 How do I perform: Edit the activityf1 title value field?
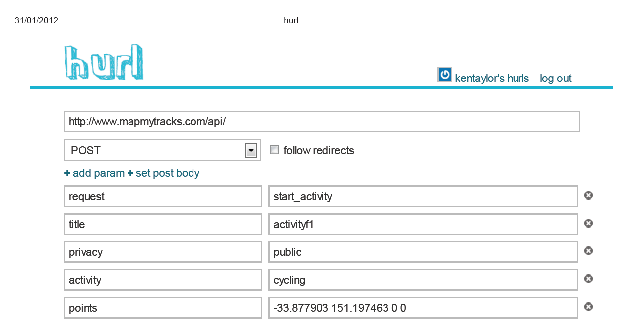[423, 224]
